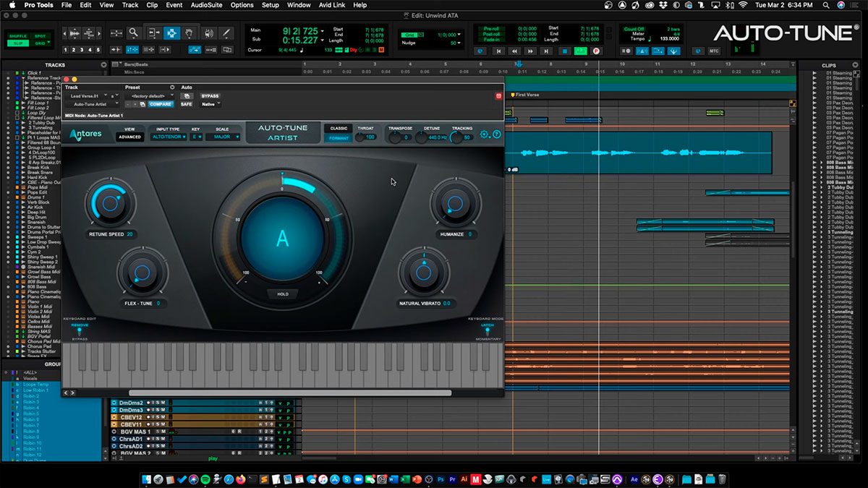Open Auto-Tune help question mark
This screenshot has width=868, height=488.
tap(496, 134)
